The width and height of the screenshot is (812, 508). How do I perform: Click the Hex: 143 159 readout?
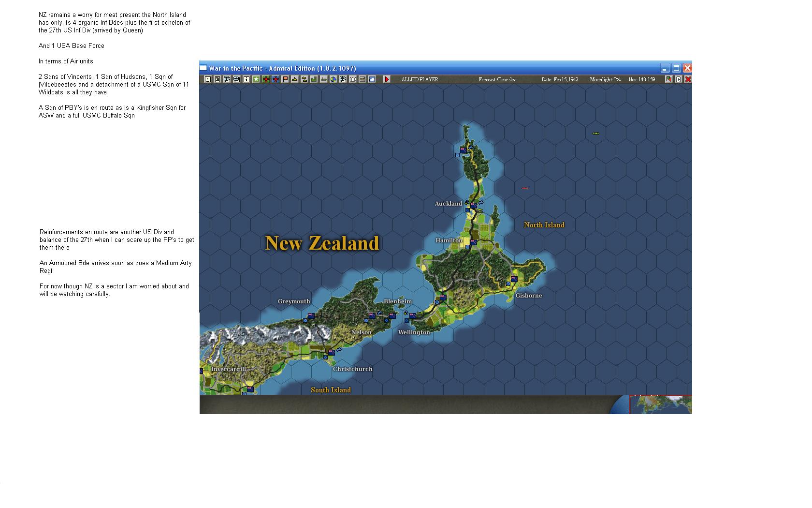click(642, 79)
